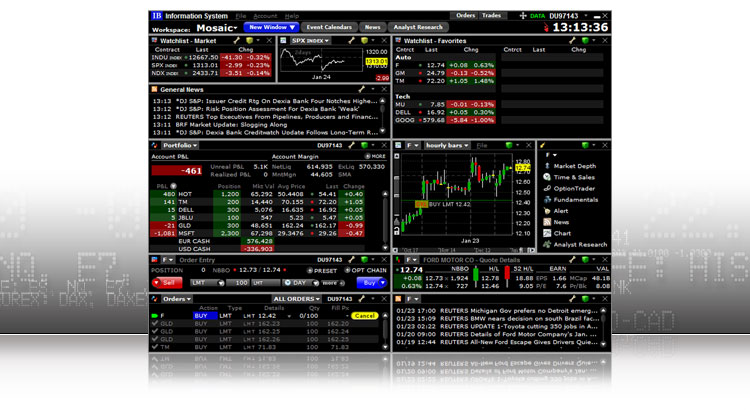Open the Orders panel title dropdown
Viewport: 750px width, 410px height.
(176, 299)
